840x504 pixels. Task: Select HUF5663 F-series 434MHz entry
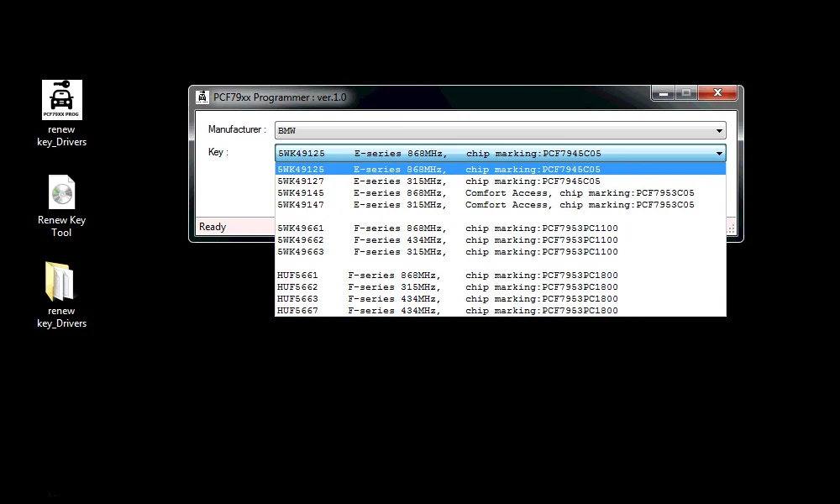(501, 299)
